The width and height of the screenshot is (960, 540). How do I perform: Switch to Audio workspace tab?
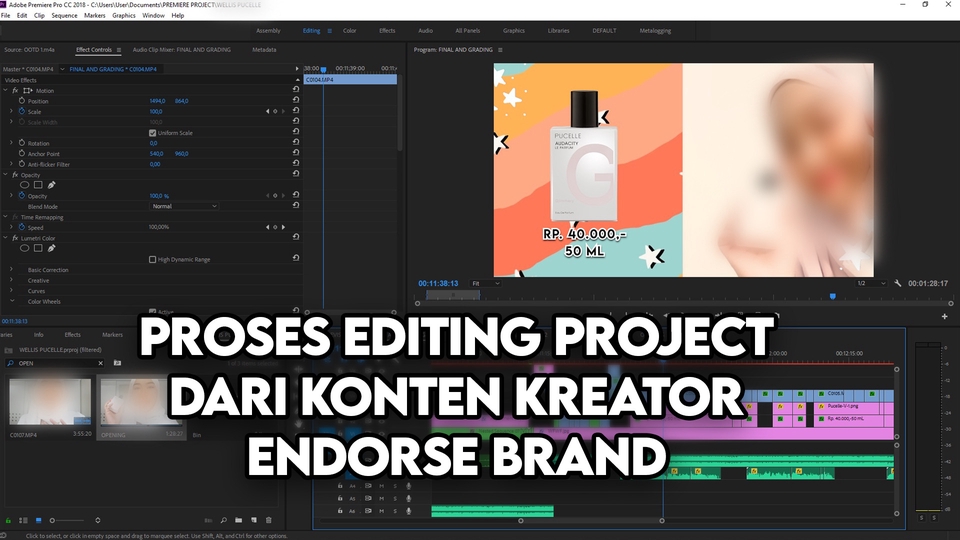[426, 31]
